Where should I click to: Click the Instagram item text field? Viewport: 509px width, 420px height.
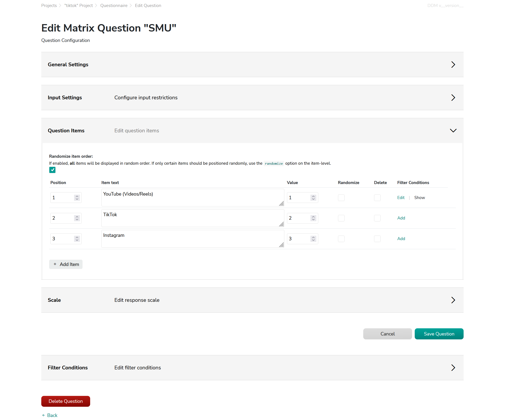point(192,239)
